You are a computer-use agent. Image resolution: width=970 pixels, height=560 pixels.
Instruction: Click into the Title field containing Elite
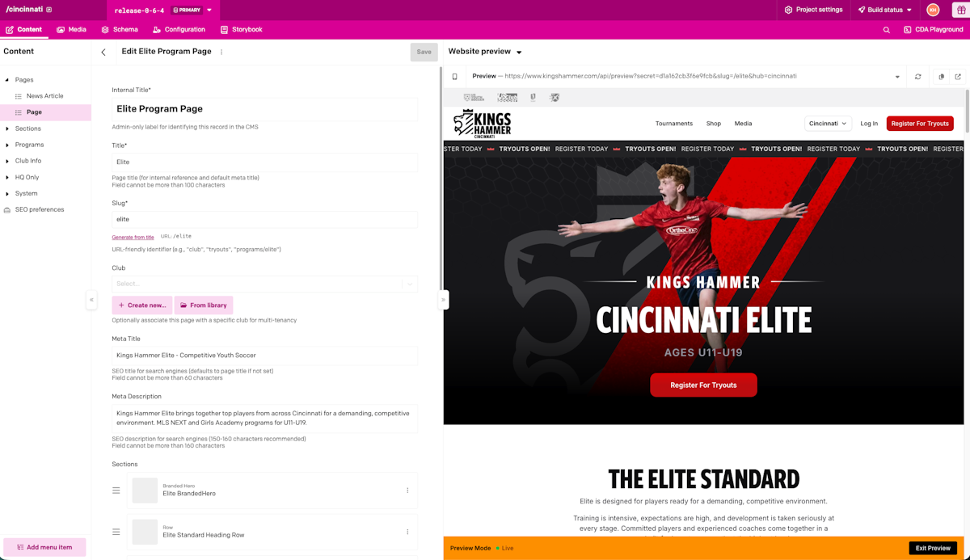[x=264, y=162]
